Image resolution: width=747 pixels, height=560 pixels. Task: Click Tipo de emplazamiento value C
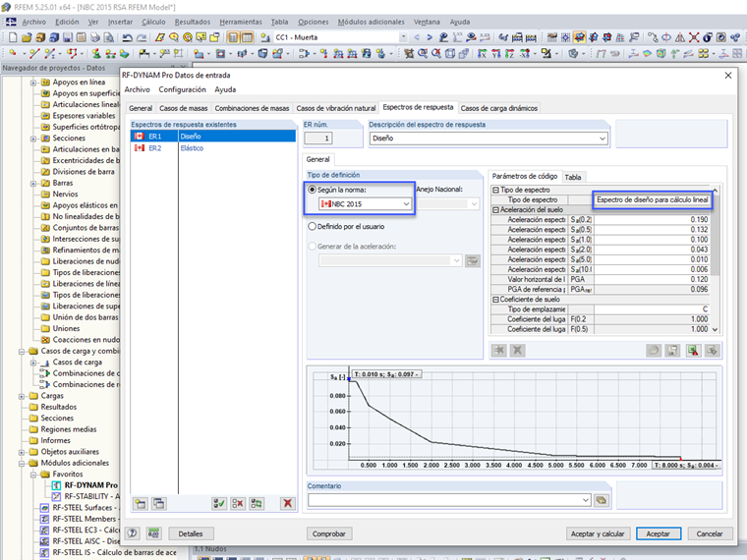pos(652,309)
